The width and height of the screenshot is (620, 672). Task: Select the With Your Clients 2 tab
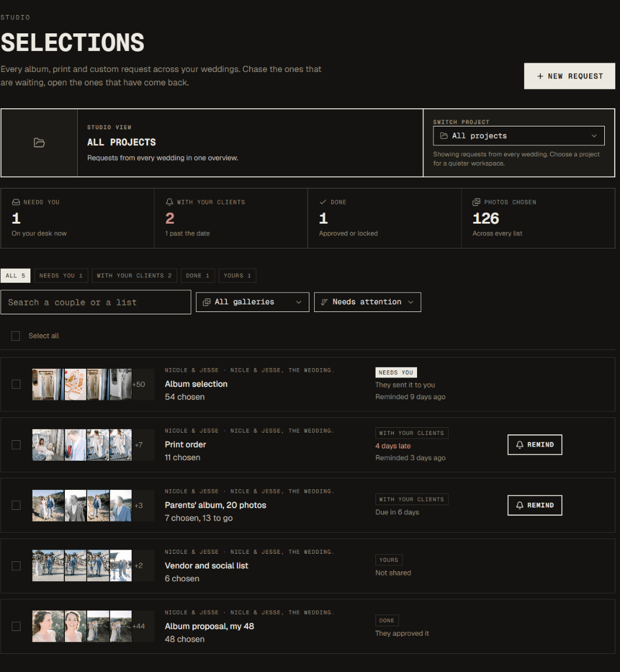coord(135,276)
